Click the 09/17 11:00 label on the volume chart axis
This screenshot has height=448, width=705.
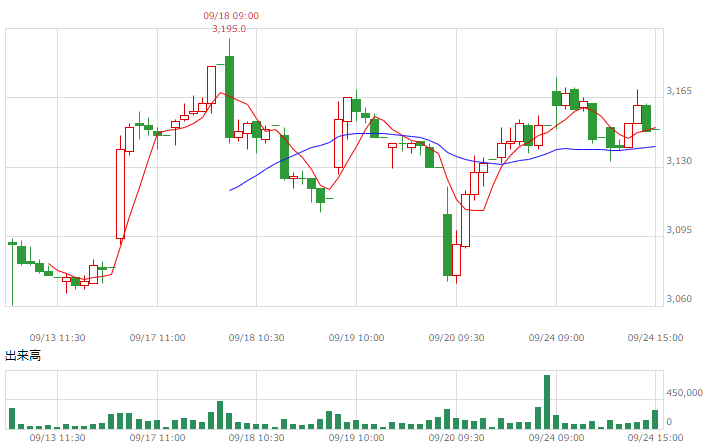[x=157, y=438]
